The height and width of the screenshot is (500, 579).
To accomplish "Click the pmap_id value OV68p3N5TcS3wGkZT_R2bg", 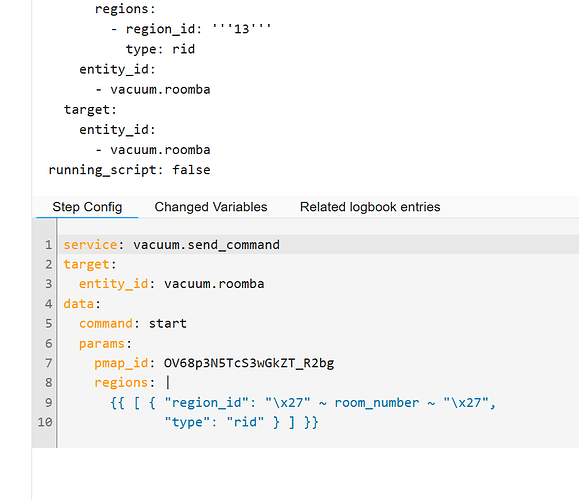I will coord(249,363).
